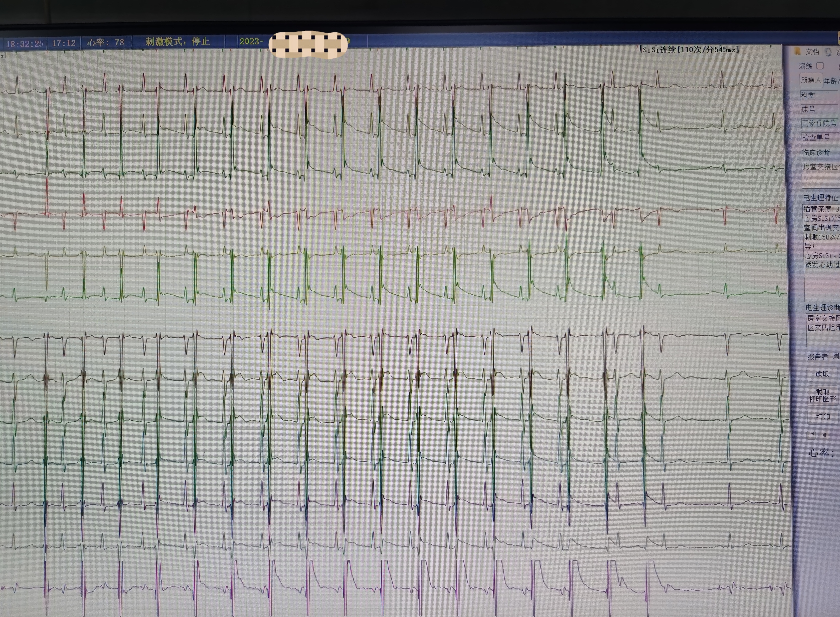840x617 pixels.
Task: Click the 打印 button
Action: [x=823, y=417]
